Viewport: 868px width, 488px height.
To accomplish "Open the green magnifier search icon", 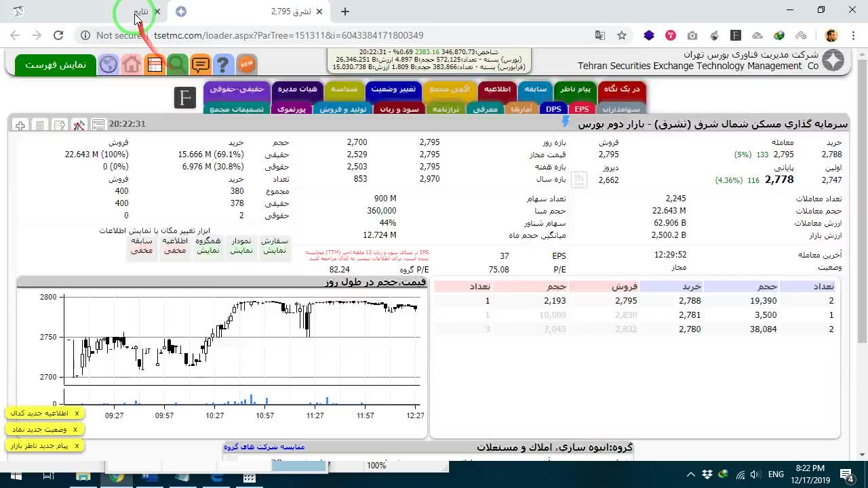I will (x=177, y=64).
